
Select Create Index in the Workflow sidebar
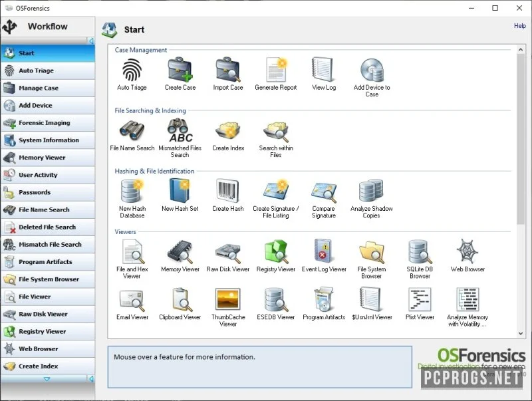[48, 366]
